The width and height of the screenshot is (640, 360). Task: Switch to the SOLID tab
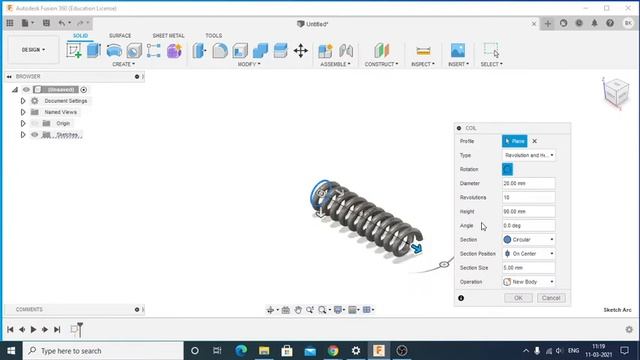(80, 36)
